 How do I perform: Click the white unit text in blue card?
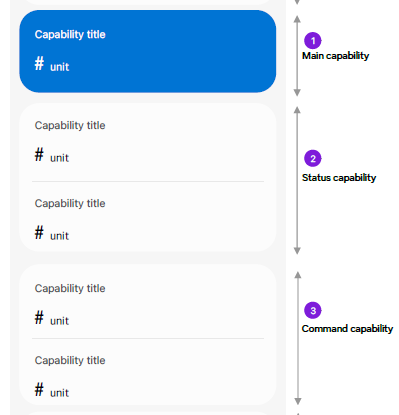[59, 67]
